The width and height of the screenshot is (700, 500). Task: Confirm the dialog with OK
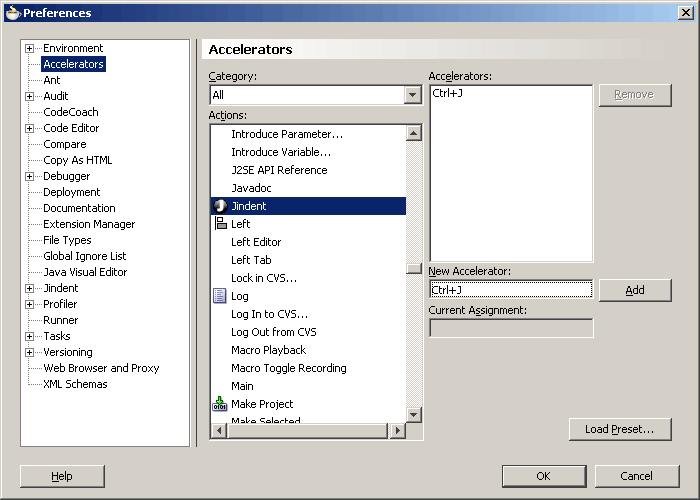(x=544, y=476)
